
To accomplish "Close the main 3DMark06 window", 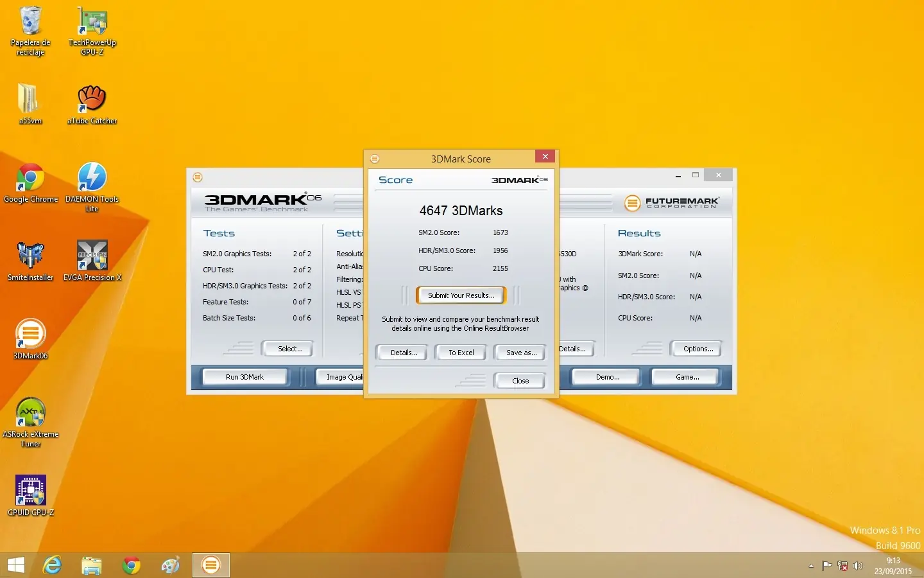I will pyautogui.click(x=719, y=175).
